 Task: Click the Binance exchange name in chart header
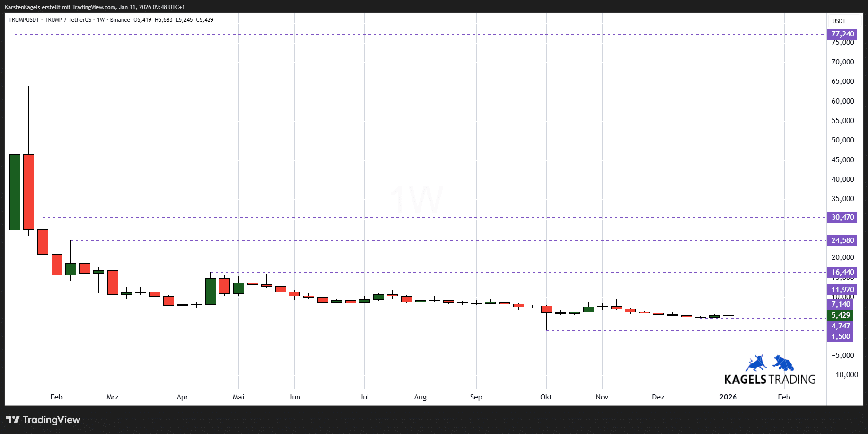[x=120, y=20]
